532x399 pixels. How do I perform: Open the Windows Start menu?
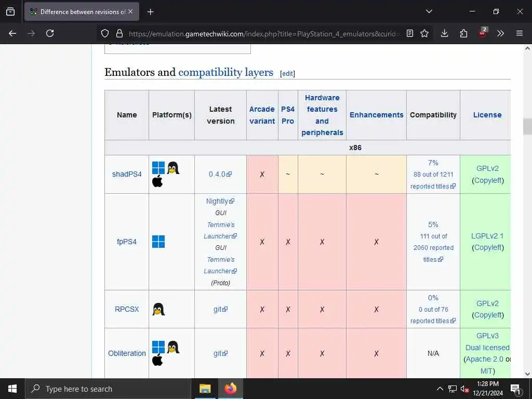pos(12,389)
